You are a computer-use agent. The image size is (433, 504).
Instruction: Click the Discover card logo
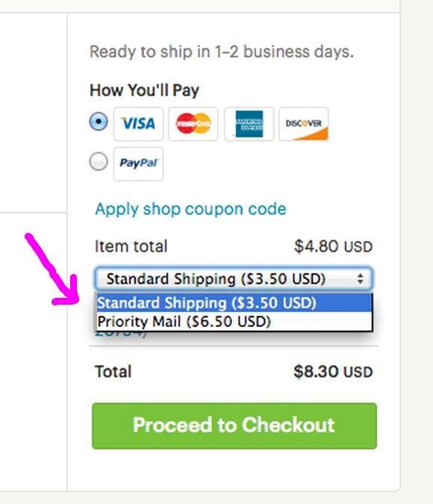304,124
